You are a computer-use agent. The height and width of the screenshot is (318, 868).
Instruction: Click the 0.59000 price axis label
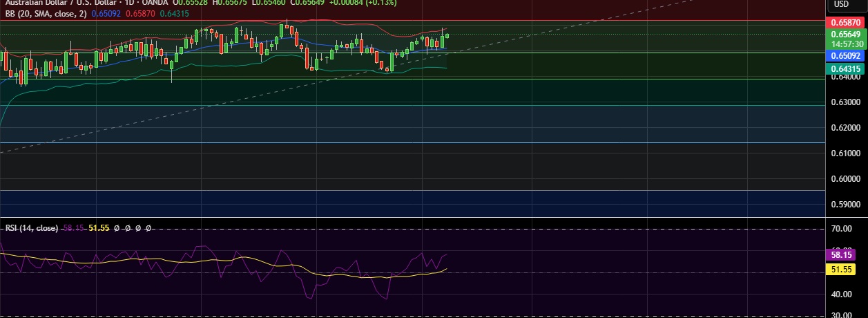(846, 205)
